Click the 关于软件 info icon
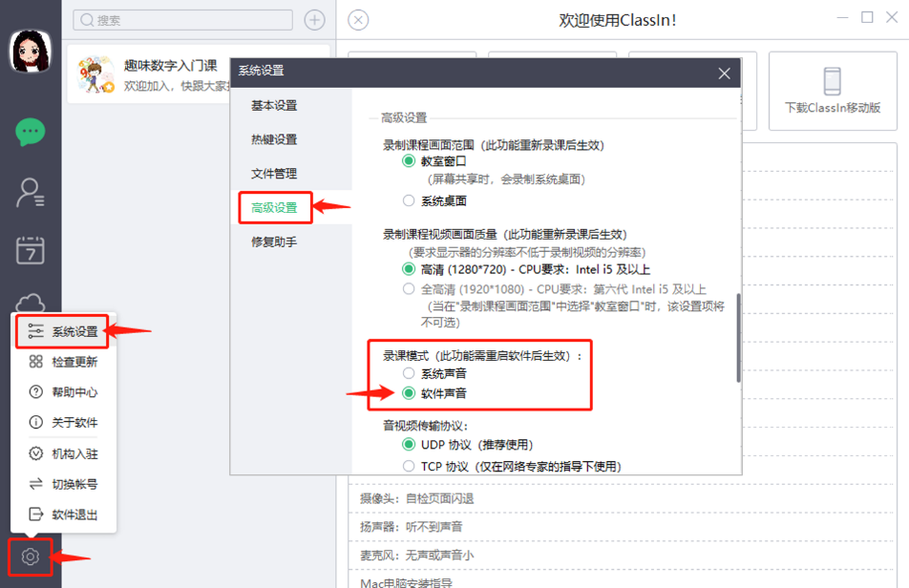This screenshot has width=909, height=588. coord(36,422)
